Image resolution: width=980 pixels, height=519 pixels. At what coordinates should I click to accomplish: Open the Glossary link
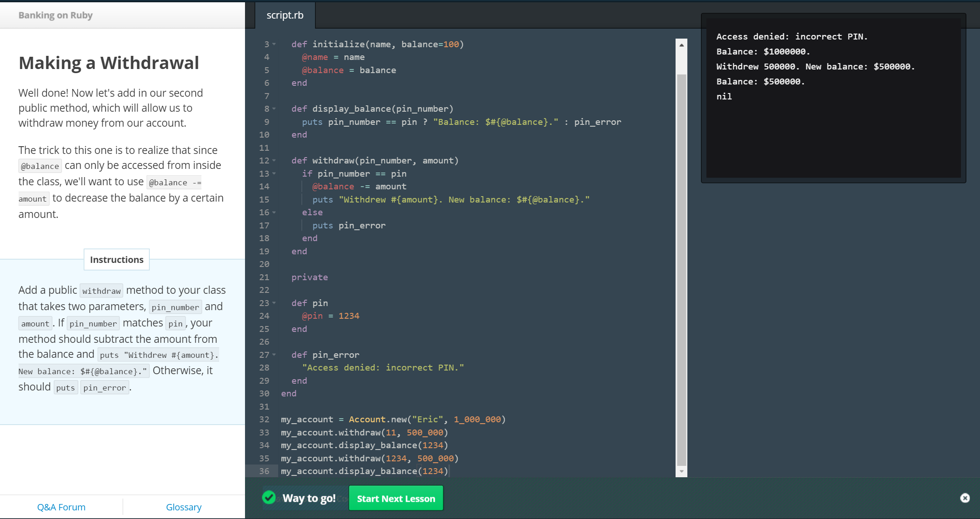click(x=184, y=507)
